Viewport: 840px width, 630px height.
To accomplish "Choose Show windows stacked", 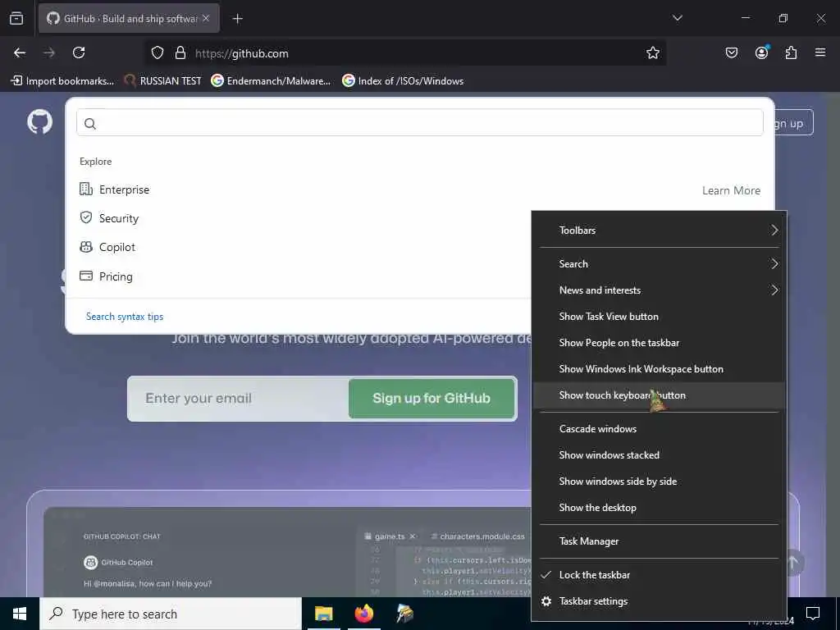I will coord(660,454).
